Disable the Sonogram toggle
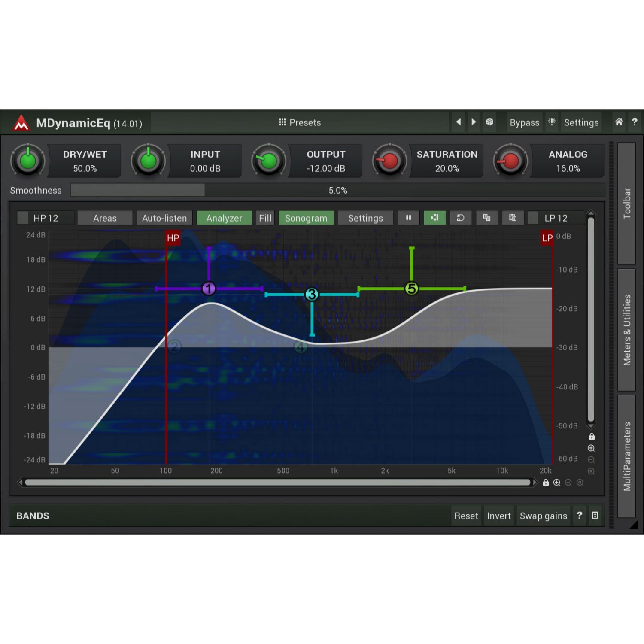This screenshot has height=644, width=644. click(x=306, y=218)
